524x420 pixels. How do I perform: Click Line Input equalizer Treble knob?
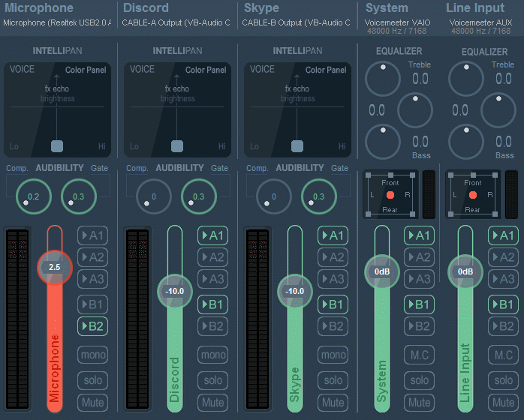click(466, 79)
